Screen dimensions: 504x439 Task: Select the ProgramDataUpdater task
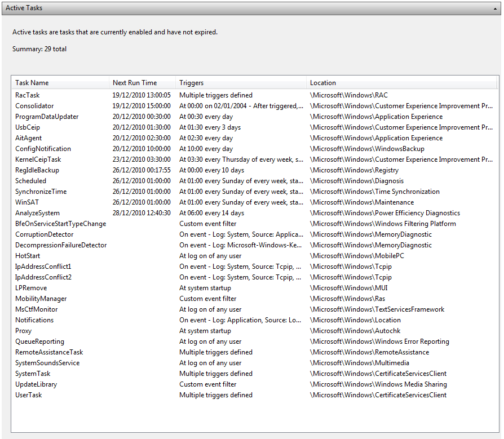[255, 117]
